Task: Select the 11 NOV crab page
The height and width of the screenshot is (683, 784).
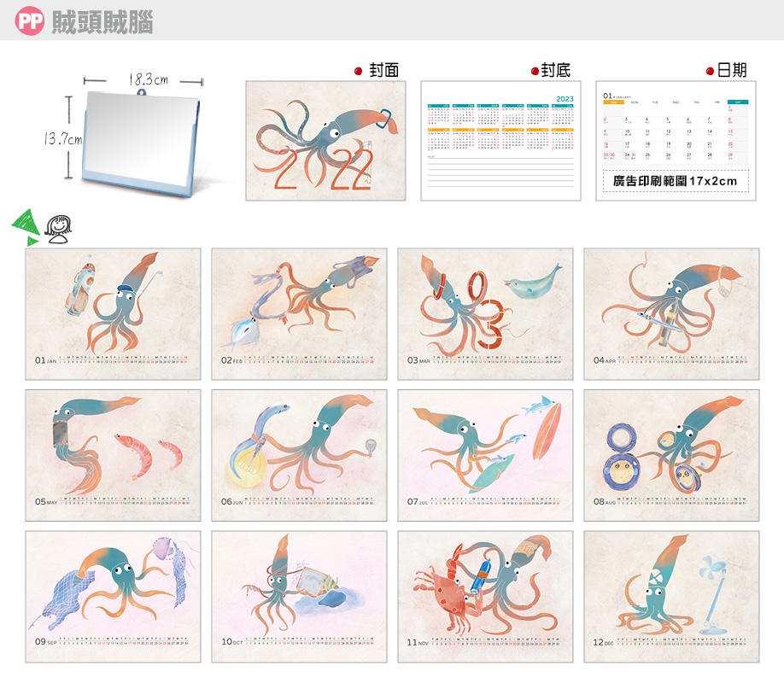Action: [485, 597]
